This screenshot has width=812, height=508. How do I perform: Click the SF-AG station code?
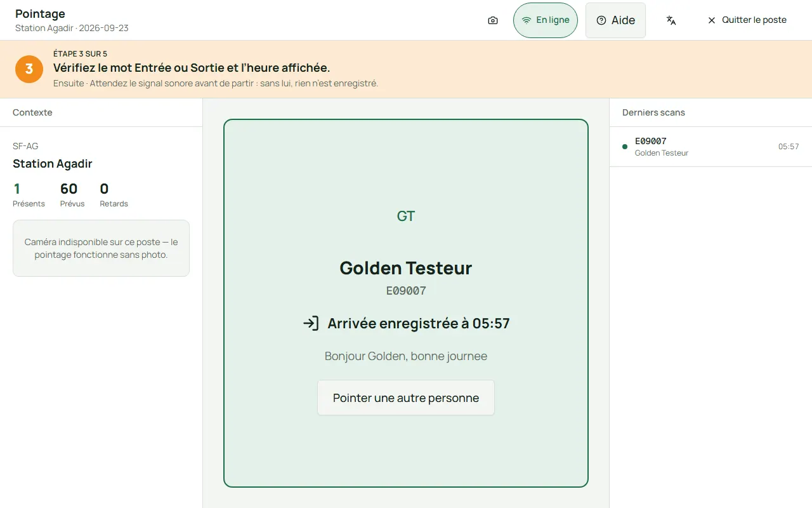tap(25, 146)
